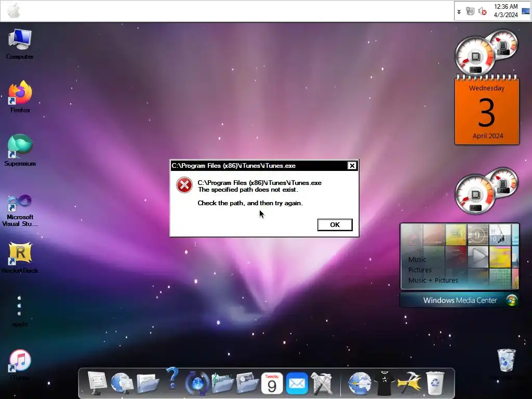532x399 pixels.
Task: Open the music folder in the dock
Action: pos(222,383)
